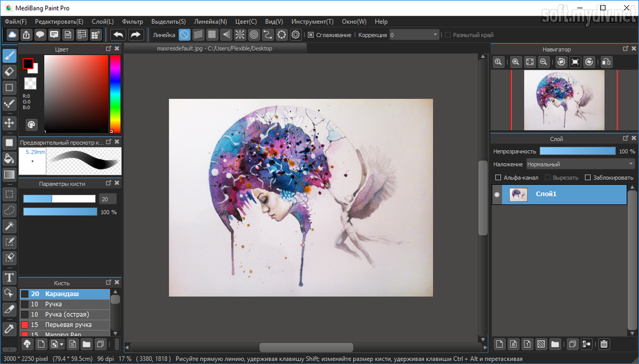
Task: Open the Редактировать(E) menu
Action: click(x=59, y=21)
